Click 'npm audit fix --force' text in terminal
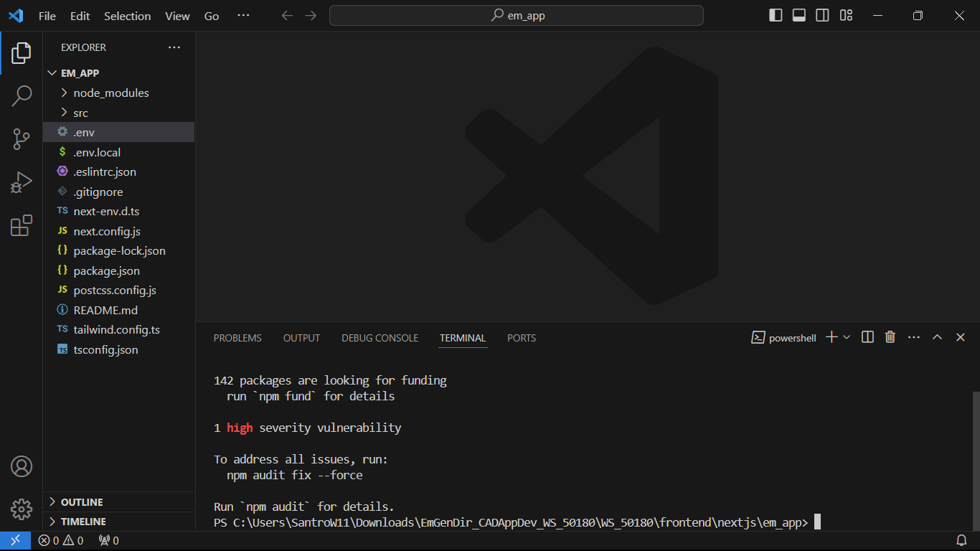 [x=295, y=475]
